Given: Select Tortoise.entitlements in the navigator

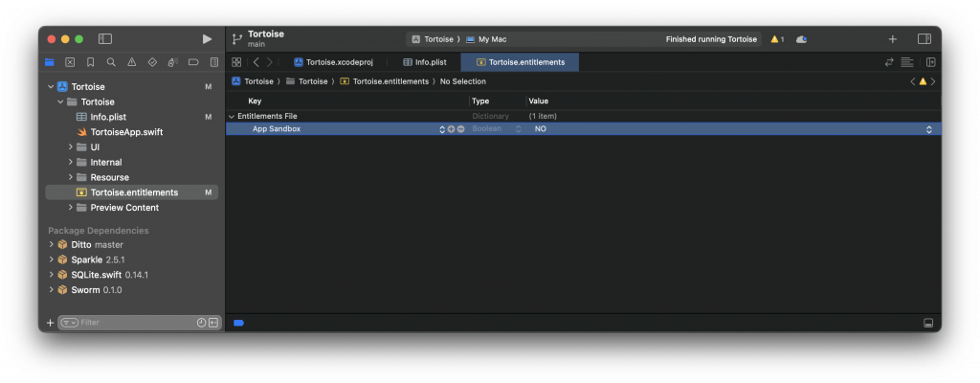Looking at the screenshot, I should click(131, 192).
